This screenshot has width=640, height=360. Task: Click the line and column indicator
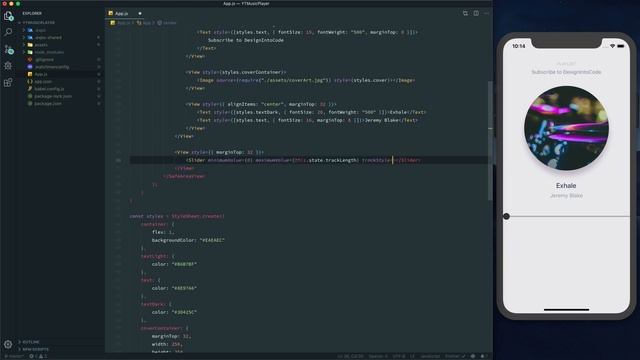tap(350, 356)
